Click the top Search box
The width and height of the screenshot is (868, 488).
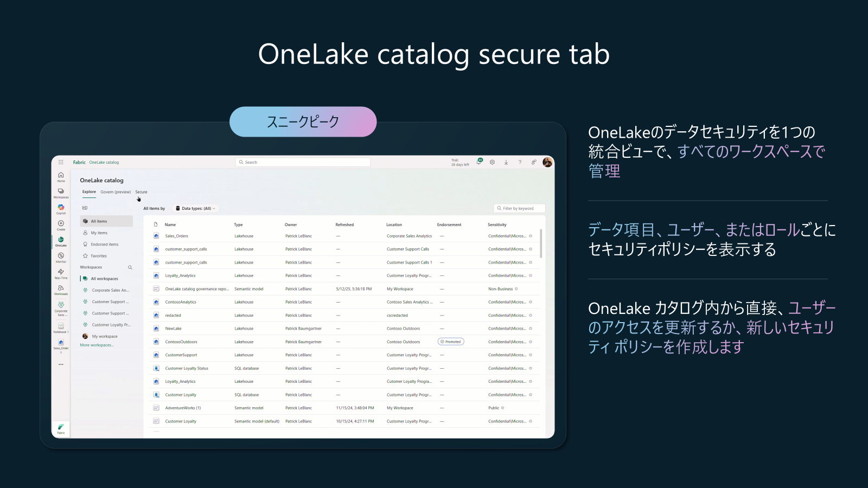point(303,162)
